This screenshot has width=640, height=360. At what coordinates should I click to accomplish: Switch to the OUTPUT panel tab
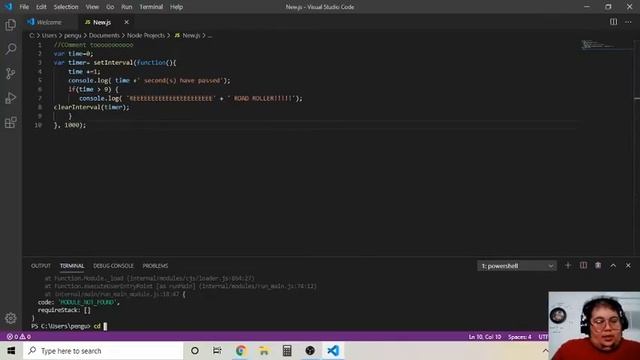click(x=41, y=266)
